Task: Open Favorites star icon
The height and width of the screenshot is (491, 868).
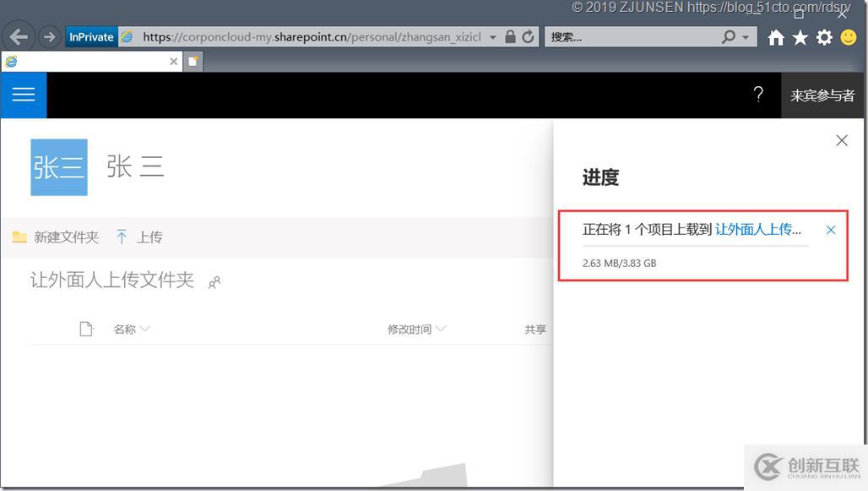Action: click(800, 37)
